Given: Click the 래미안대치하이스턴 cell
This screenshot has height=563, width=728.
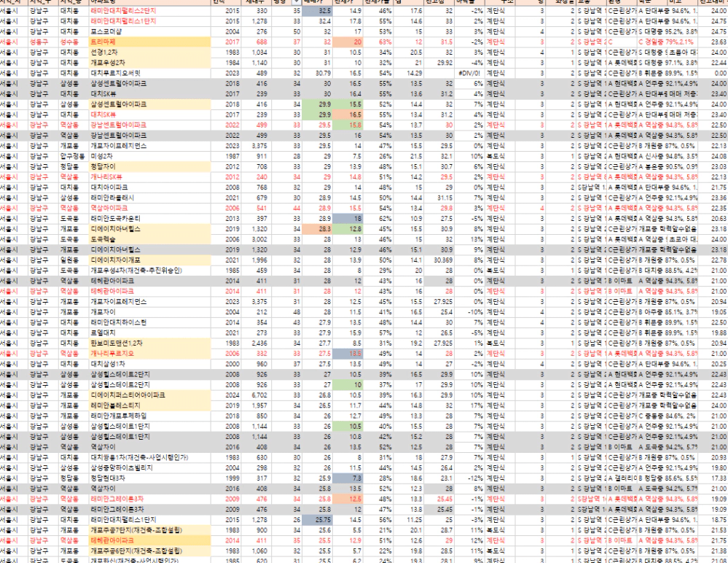Looking at the screenshot, I should pyautogui.click(x=150, y=322).
